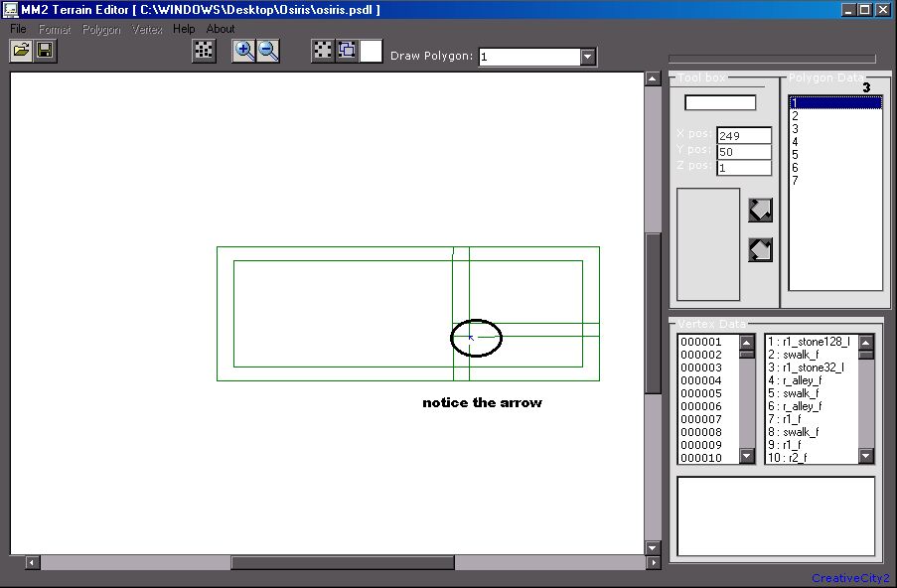Click the dotted grid toolbar icon
The image size is (897, 588).
204,51
